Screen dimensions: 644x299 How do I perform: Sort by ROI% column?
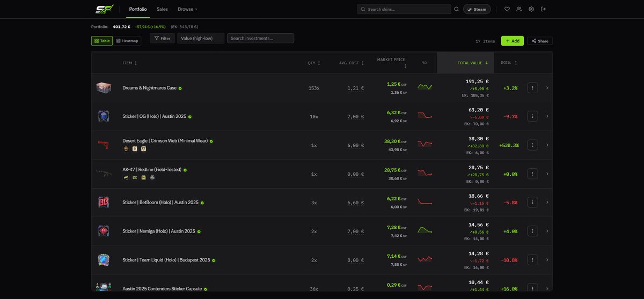click(509, 63)
